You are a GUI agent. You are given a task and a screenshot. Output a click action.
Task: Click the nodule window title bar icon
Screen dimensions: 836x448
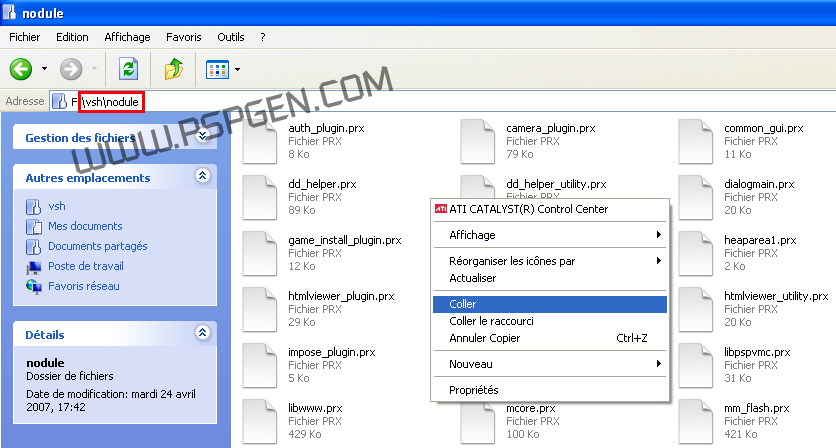click(x=10, y=12)
